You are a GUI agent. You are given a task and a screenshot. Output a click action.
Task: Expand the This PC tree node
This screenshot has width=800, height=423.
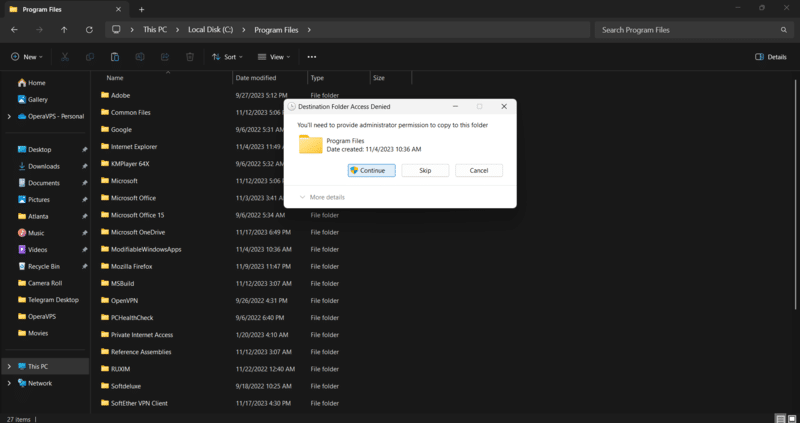9,366
